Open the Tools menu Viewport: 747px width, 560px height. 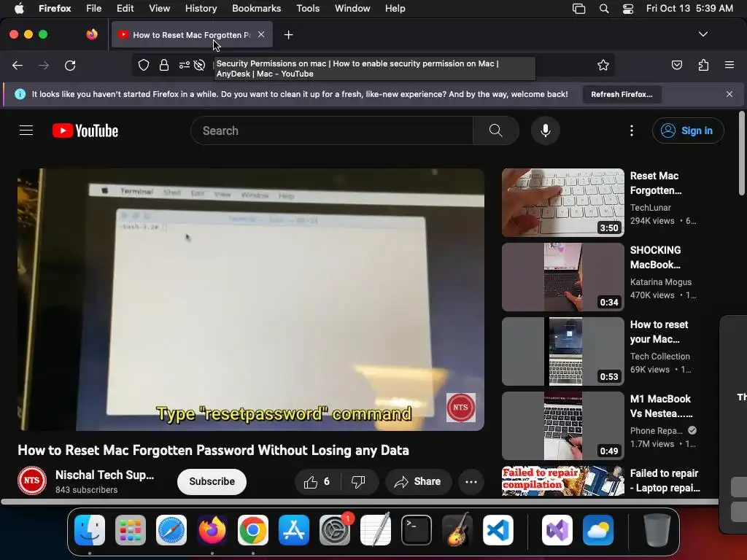(x=308, y=8)
